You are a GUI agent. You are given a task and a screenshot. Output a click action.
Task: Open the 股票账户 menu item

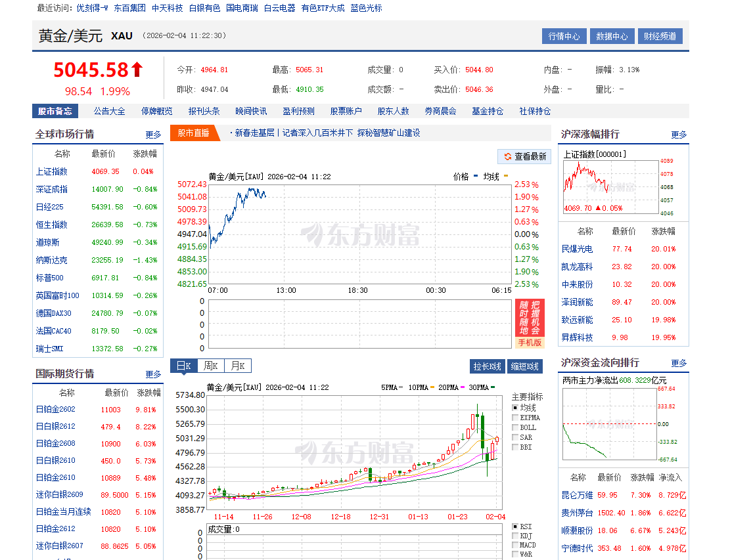[x=346, y=111]
